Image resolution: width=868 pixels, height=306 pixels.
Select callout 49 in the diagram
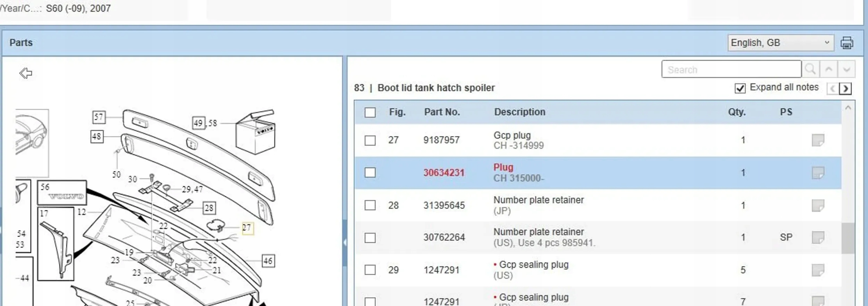(199, 123)
